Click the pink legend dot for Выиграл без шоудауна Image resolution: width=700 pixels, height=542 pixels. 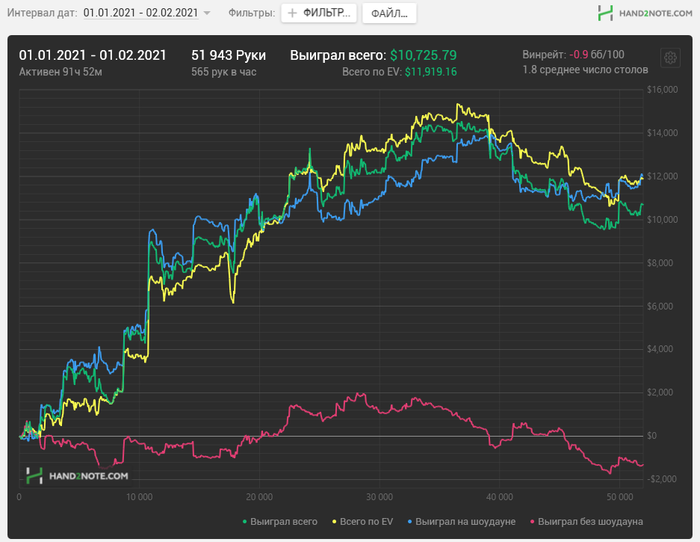pyautogui.click(x=532, y=521)
